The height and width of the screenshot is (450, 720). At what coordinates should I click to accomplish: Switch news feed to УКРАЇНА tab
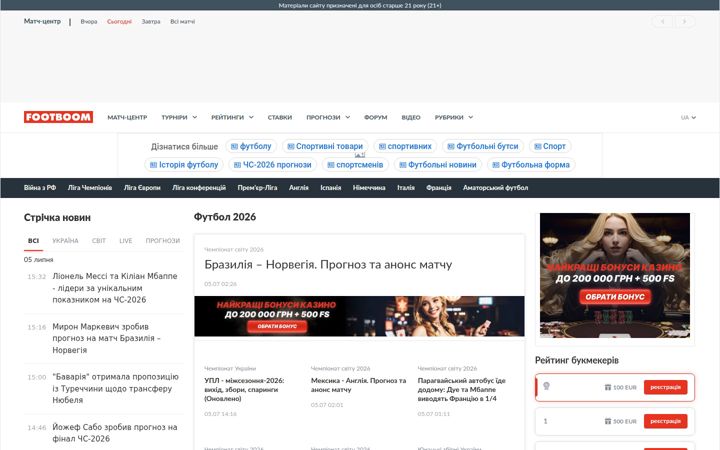65,241
